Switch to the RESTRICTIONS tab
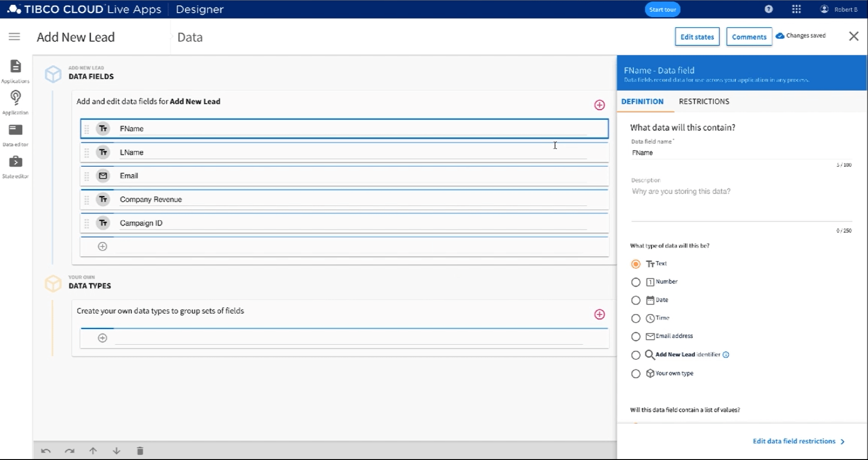This screenshot has height=460, width=868. click(x=704, y=102)
